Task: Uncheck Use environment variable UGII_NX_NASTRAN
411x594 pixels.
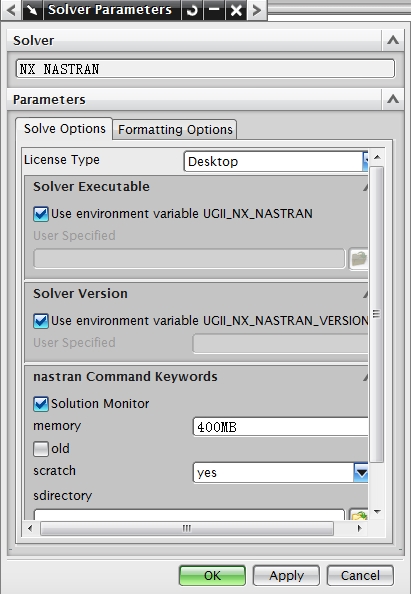Action: (41, 214)
